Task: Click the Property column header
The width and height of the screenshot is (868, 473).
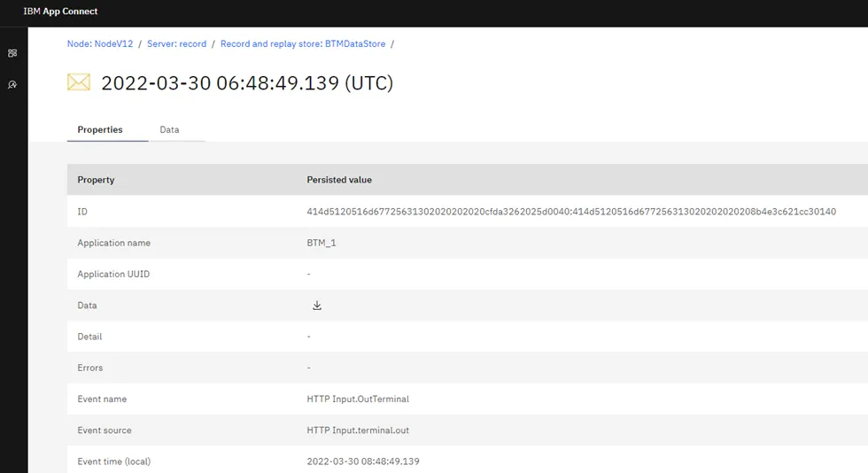Action: pos(96,180)
